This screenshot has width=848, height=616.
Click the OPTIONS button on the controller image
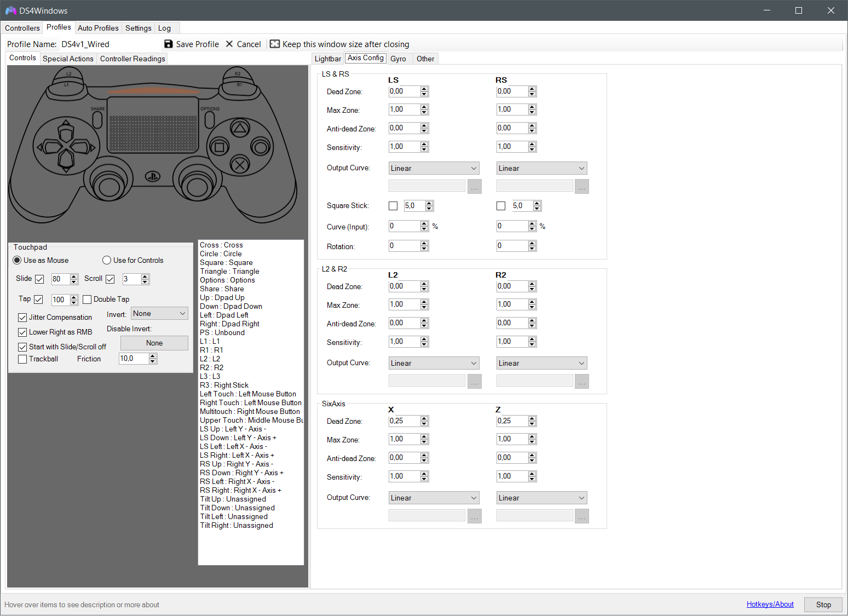pyautogui.click(x=209, y=120)
